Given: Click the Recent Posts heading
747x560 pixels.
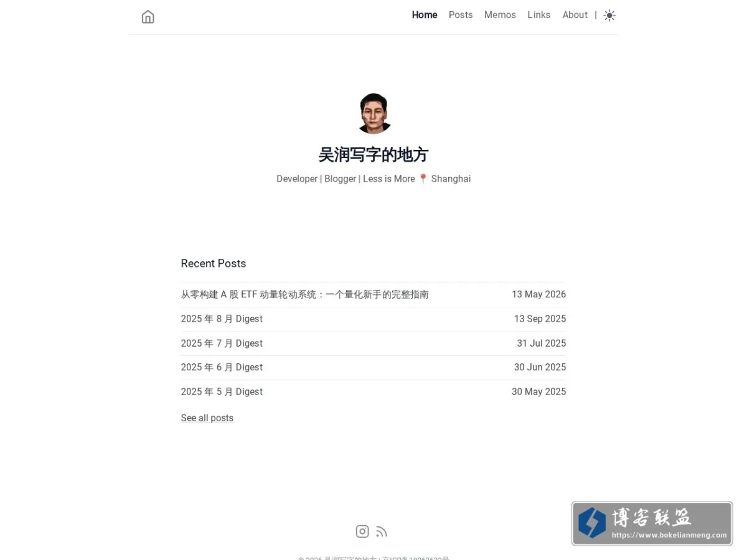Looking at the screenshot, I should 213,263.
